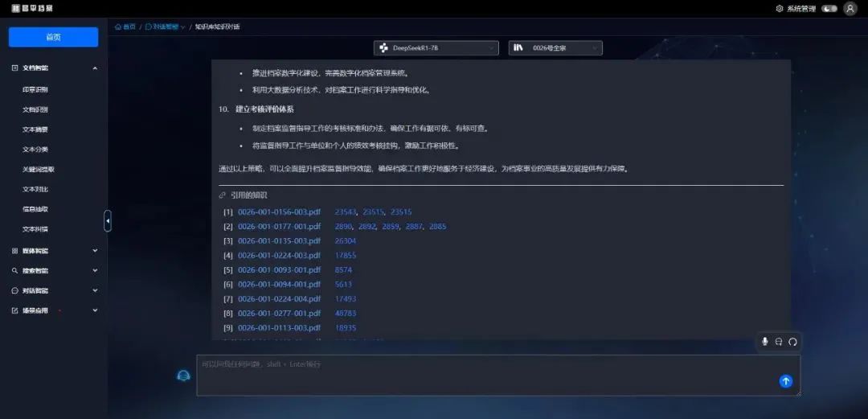Click the chatbot avatar left of input box
Screen dimensions: 868x419
click(184, 376)
